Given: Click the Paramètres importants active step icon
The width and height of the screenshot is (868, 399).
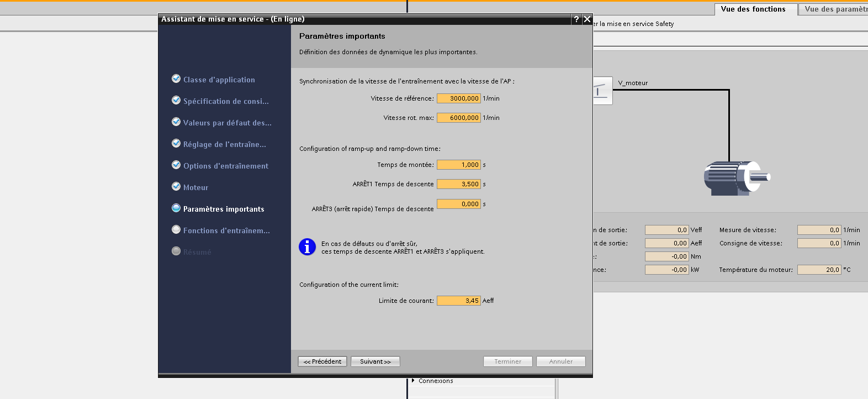Looking at the screenshot, I should click(x=176, y=208).
